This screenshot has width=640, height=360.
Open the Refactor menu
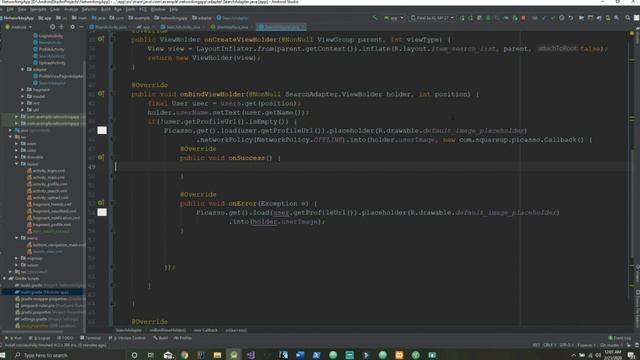click(89, 9)
